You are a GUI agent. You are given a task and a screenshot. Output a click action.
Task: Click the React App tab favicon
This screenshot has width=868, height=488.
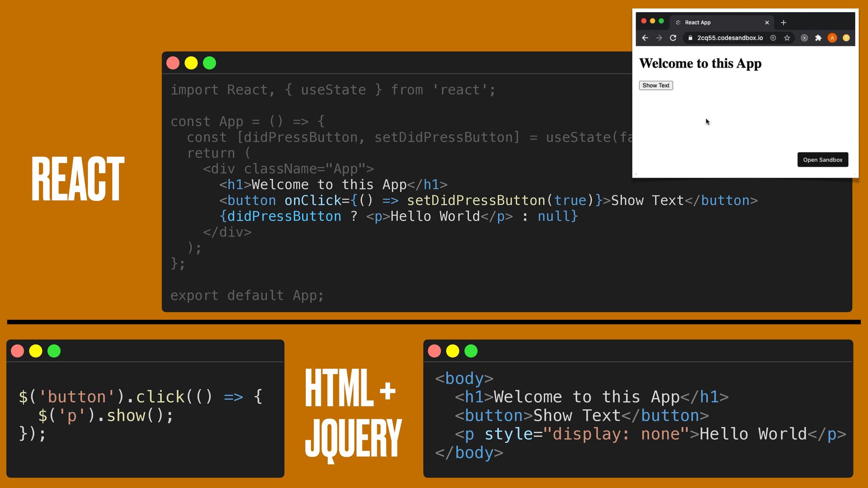(678, 23)
